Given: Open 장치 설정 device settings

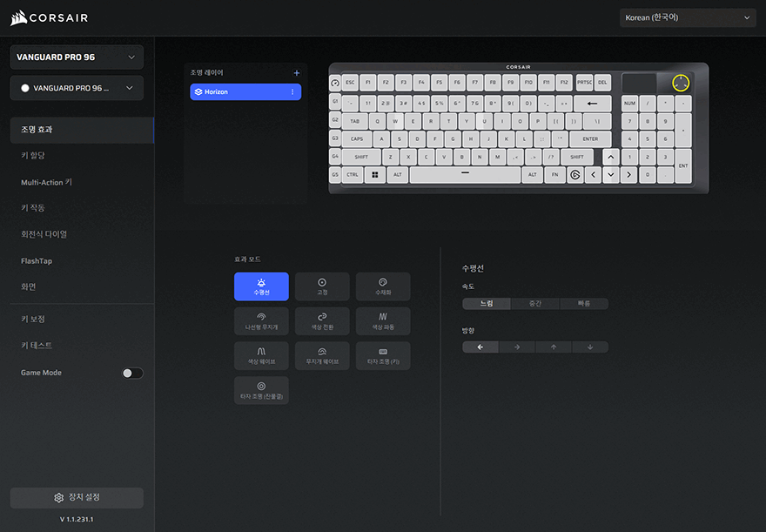Looking at the screenshot, I should [77, 497].
